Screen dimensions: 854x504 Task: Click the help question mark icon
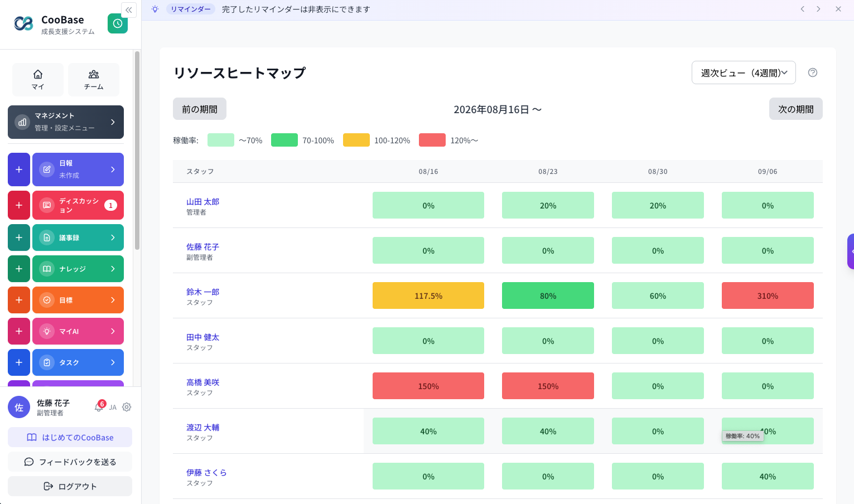(x=813, y=72)
